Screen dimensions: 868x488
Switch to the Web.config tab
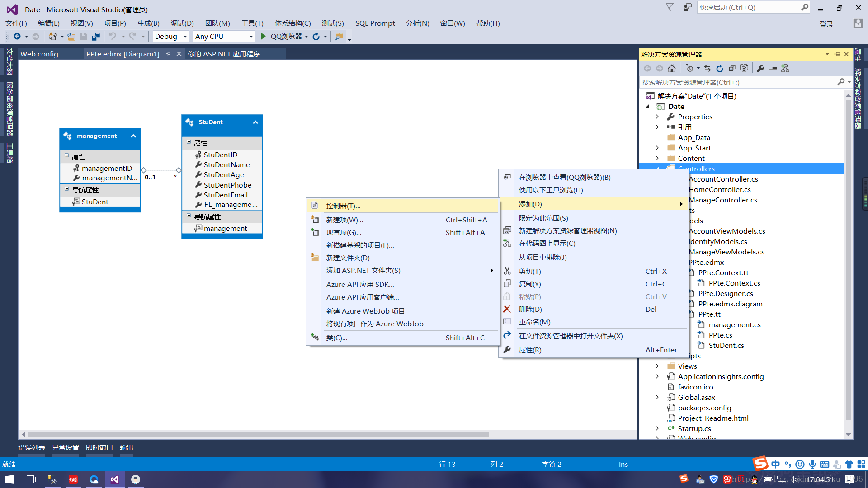pos(39,54)
